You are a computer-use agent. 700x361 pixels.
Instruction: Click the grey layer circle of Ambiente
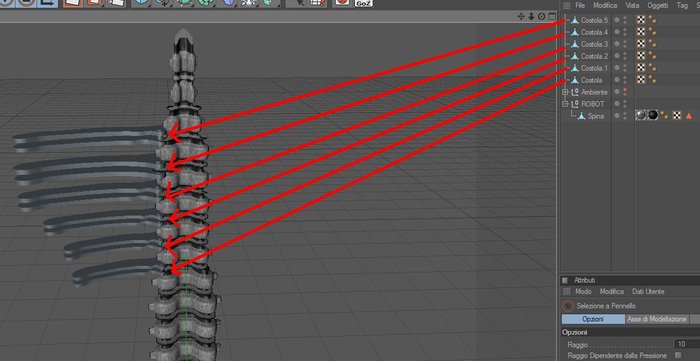[617, 92]
